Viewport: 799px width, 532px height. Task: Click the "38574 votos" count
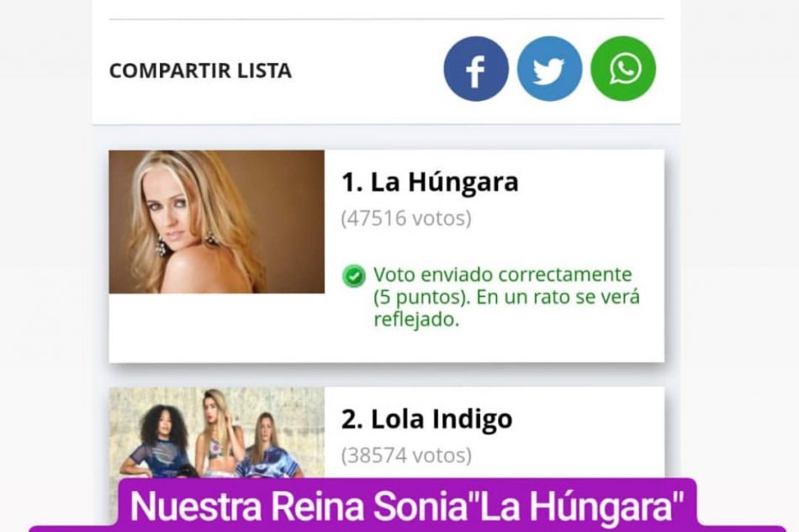(406, 456)
